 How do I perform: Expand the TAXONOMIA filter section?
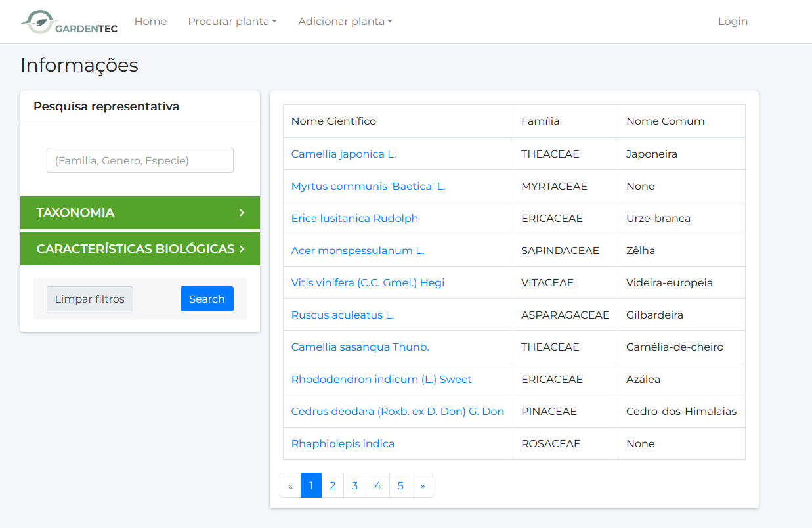[140, 213]
